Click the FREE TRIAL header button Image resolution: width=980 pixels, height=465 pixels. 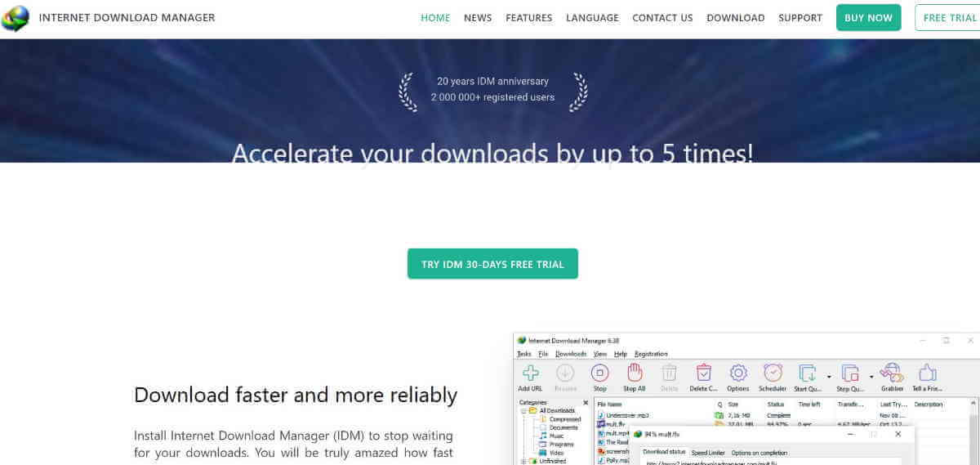947,17
